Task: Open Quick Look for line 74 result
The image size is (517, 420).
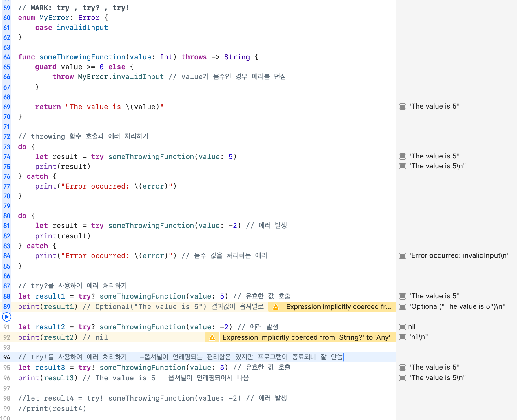Action: [402, 156]
